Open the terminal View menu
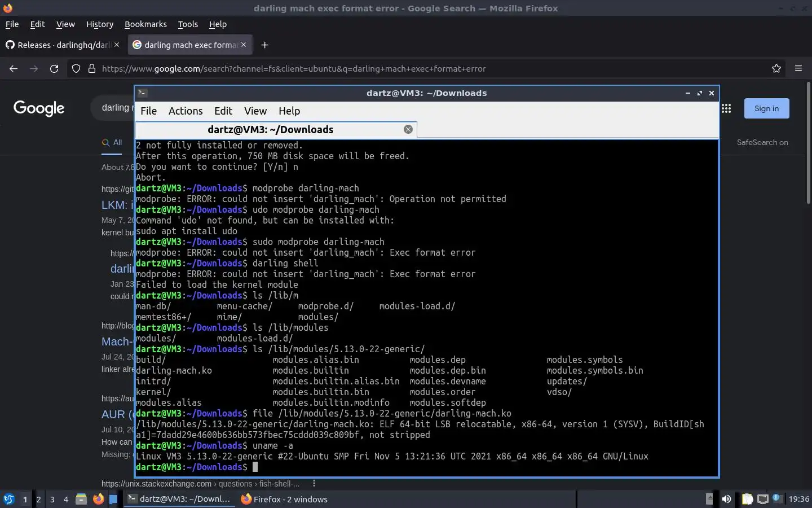 pos(255,111)
